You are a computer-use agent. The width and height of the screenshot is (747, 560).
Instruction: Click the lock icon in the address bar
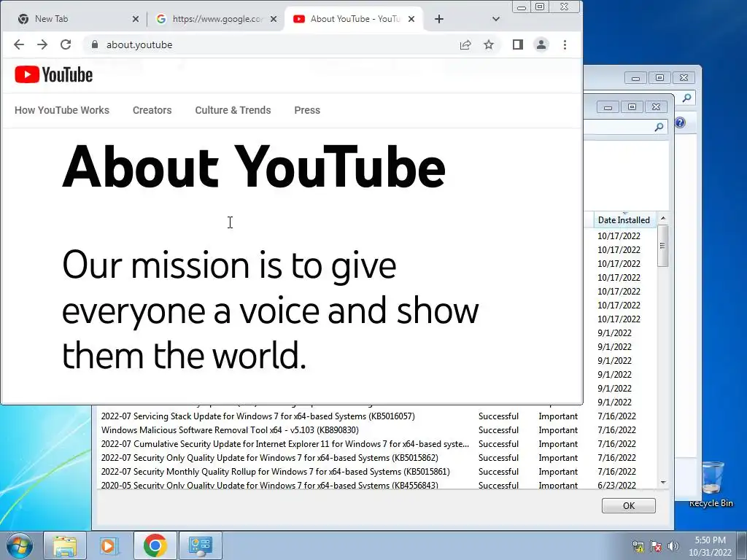point(95,44)
